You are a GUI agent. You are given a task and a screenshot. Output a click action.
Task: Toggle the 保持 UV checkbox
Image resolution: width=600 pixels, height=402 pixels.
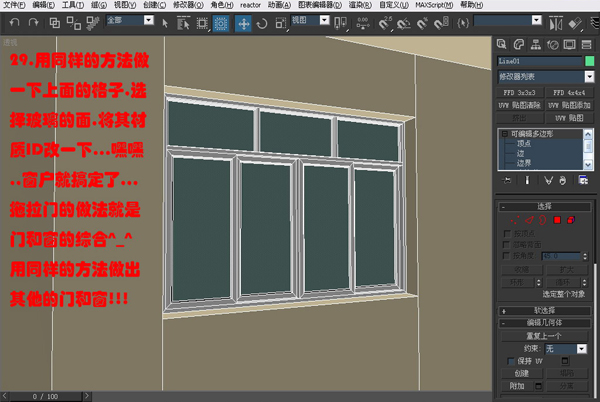pos(511,361)
